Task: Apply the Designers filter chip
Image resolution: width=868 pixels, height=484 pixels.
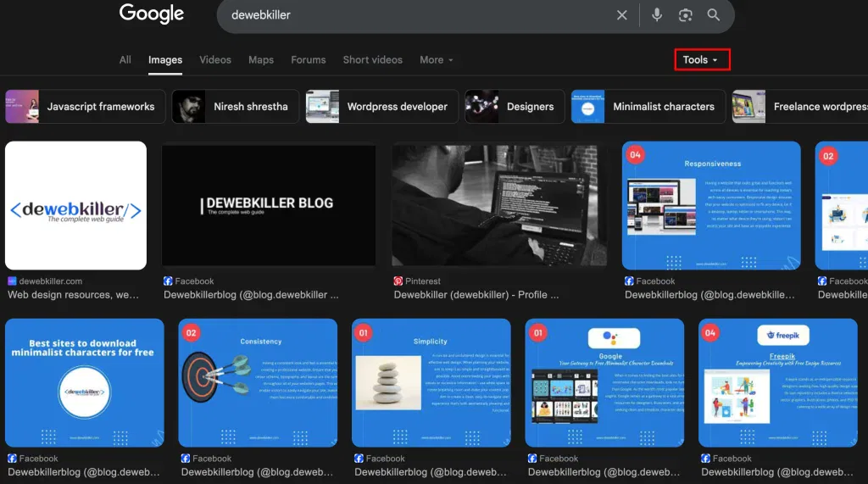Action: coord(515,106)
